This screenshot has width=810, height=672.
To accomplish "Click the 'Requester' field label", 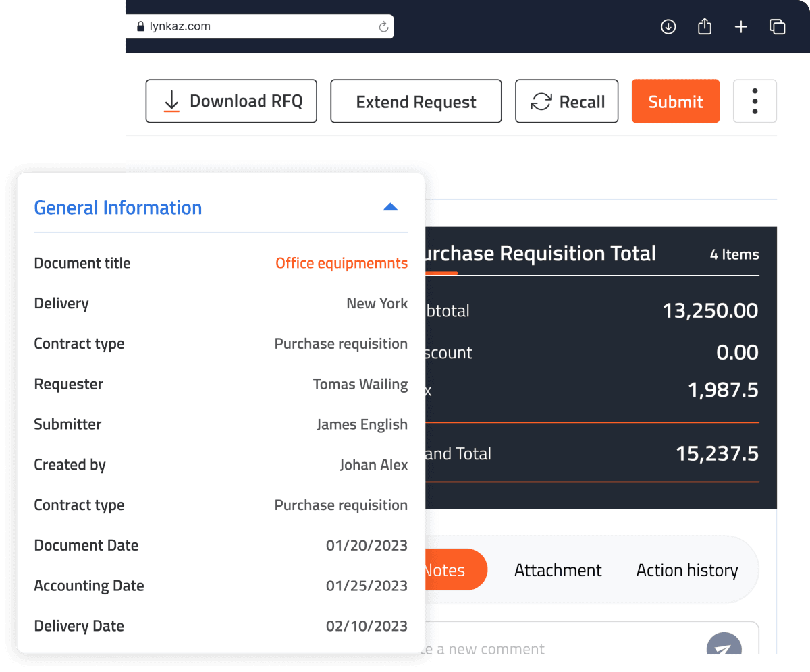I will (68, 384).
